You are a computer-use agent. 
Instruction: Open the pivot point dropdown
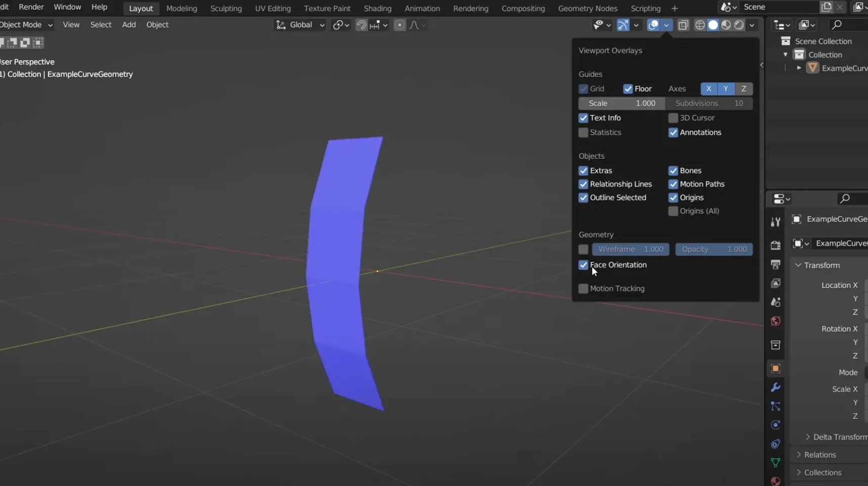point(341,25)
